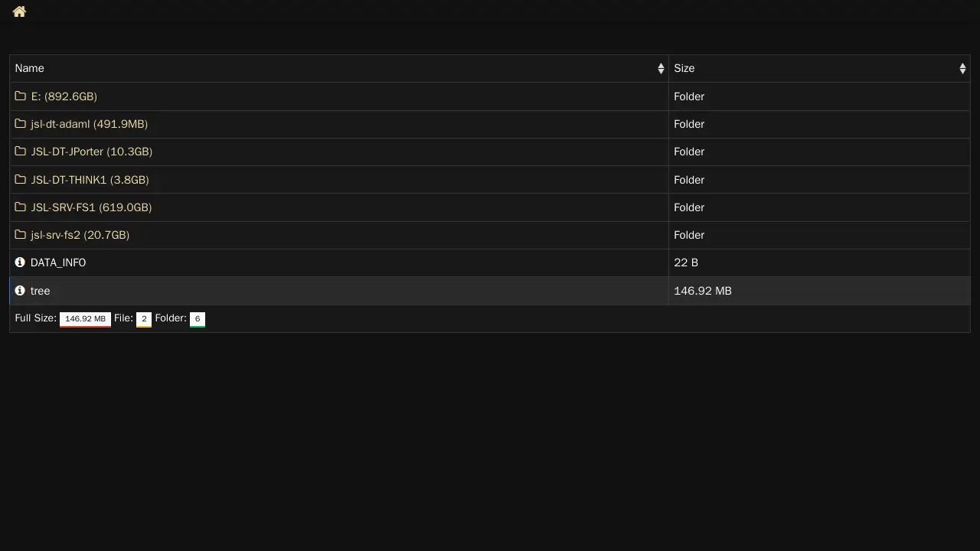Open JSL-DT-JPorter (10.3GB) folder

click(91, 152)
